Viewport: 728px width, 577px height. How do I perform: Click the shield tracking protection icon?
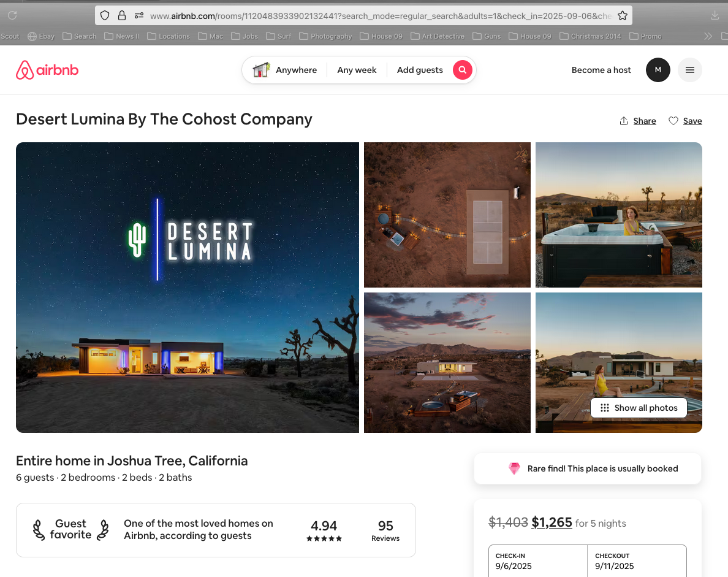(x=105, y=16)
